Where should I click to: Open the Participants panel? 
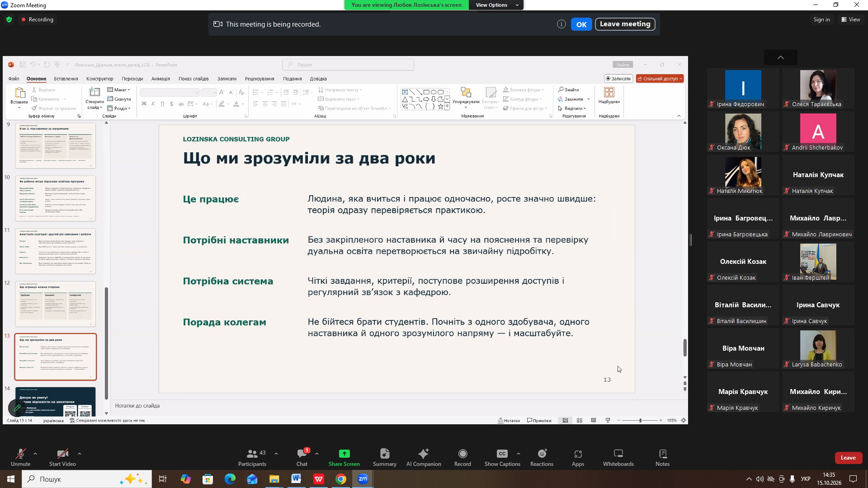(x=252, y=457)
